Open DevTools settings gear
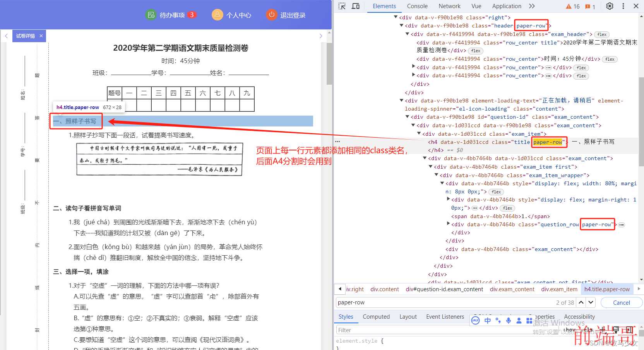Image resolution: width=644 pixels, height=350 pixels. 610,6
